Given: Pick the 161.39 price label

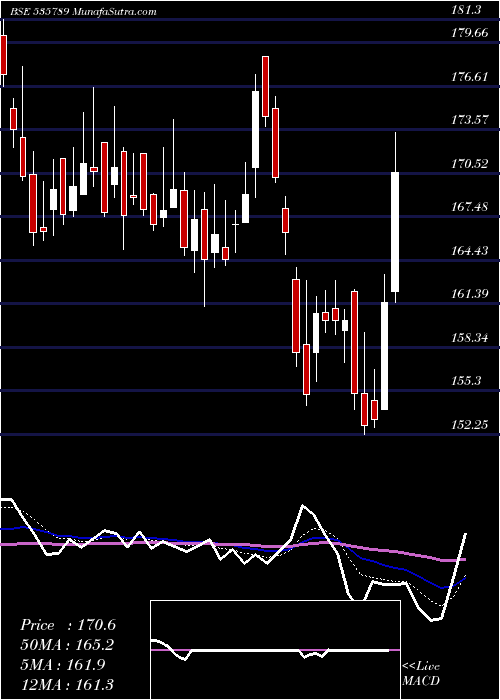Looking at the screenshot, I should click(x=469, y=294).
